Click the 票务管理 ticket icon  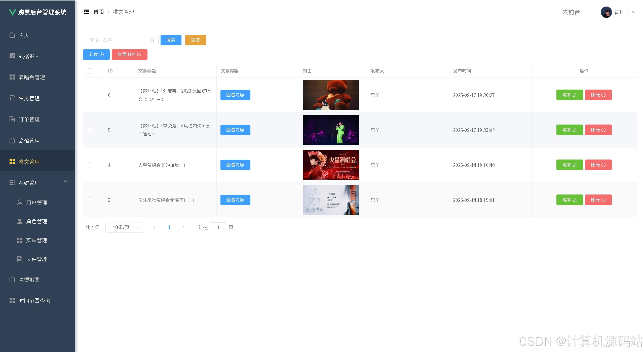[12, 98]
